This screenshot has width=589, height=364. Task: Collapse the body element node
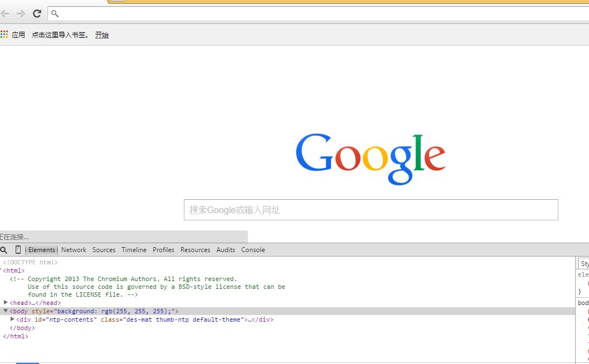click(6, 311)
